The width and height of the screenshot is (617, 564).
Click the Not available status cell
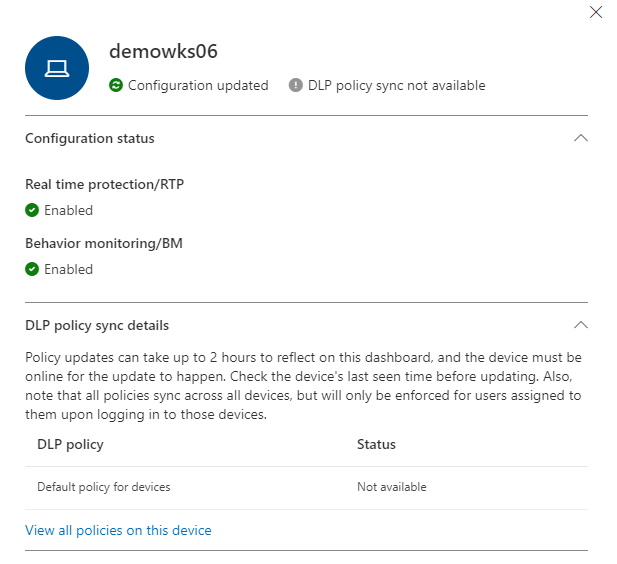tap(391, 487)
